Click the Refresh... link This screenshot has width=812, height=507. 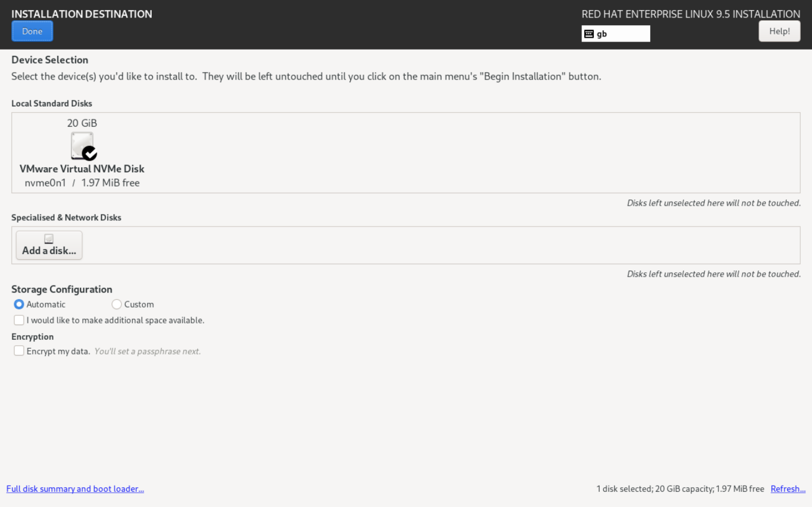(x=788, y=489)
